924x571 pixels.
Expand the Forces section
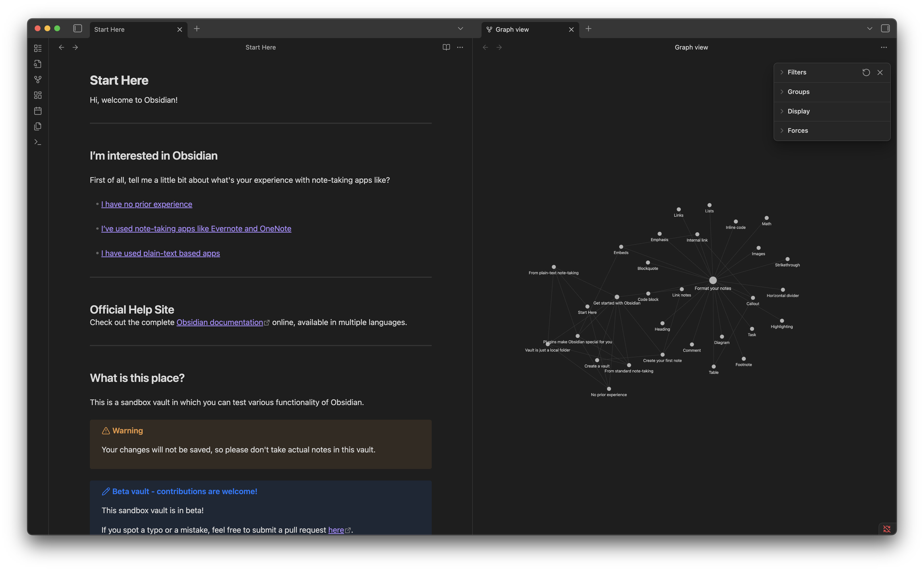coord(798,131)
